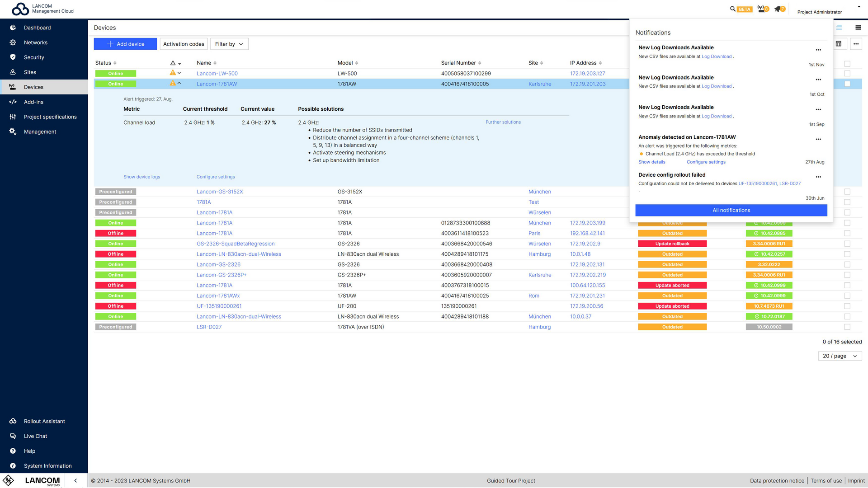Tick the LSR-D027 row checkbox
The width and height of the screenshot is (868, 488).
pyautogui.click(x=847, y=327)
